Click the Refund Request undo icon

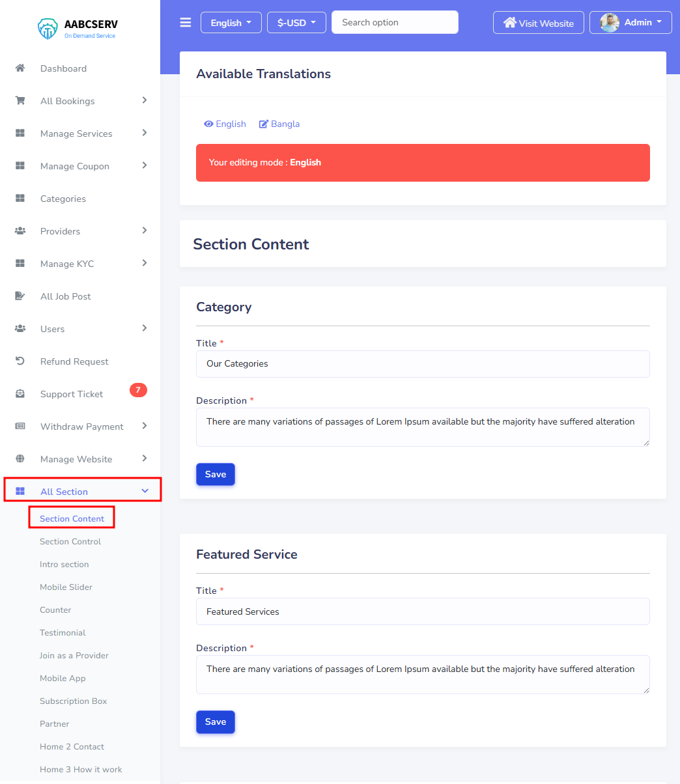pyautogui.click(x=20, y=361)
